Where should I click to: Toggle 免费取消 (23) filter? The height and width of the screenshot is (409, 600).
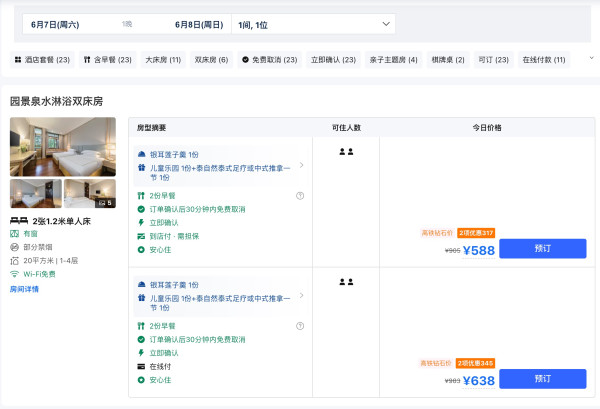[269, 60]
